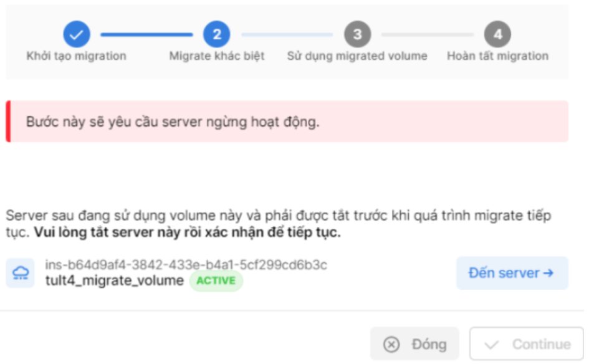
Task: Click the Khởi tạo migration step label
Action: (x=76, y=56)
